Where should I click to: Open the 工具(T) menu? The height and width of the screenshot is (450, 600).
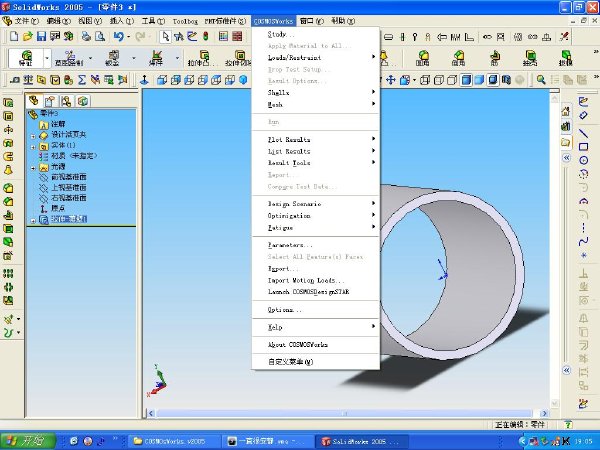point(153,21)
